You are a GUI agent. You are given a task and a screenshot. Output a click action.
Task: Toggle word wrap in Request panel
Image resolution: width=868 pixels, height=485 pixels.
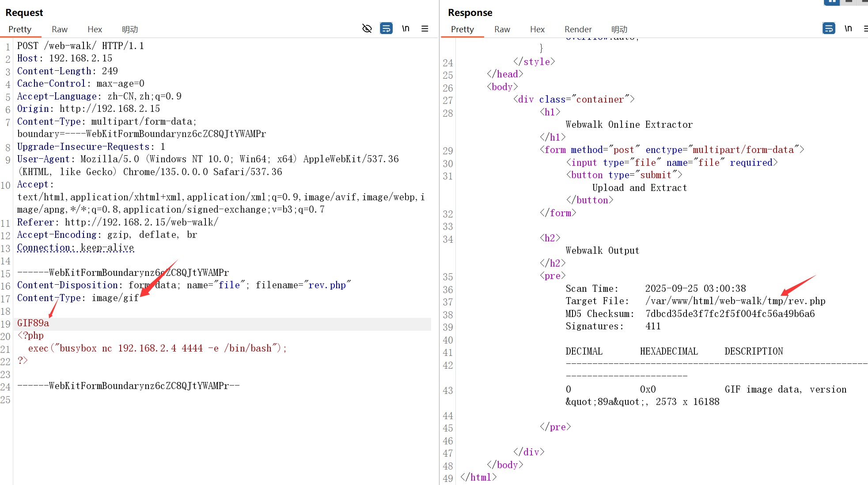[x=386, y=29]
